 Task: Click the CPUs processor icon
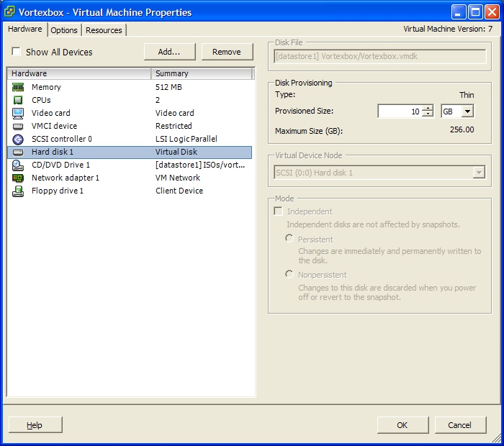pyautogui.click(x=18, y=100)
